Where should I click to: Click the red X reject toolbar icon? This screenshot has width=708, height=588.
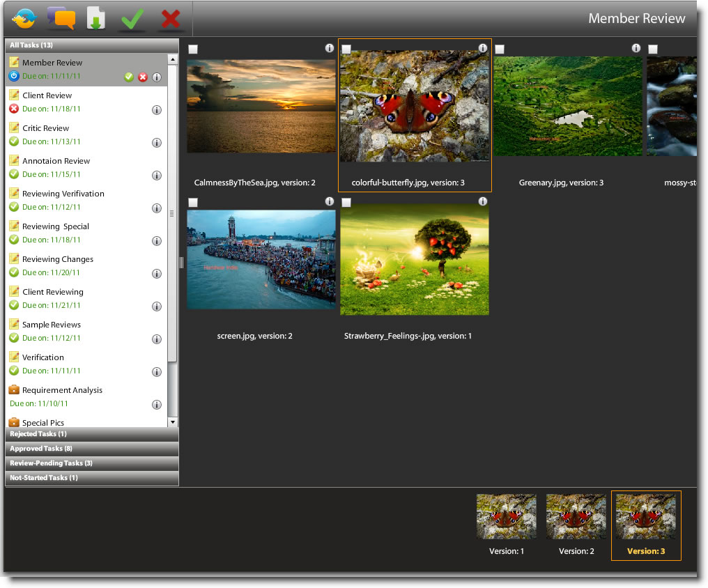pos(171,19)
